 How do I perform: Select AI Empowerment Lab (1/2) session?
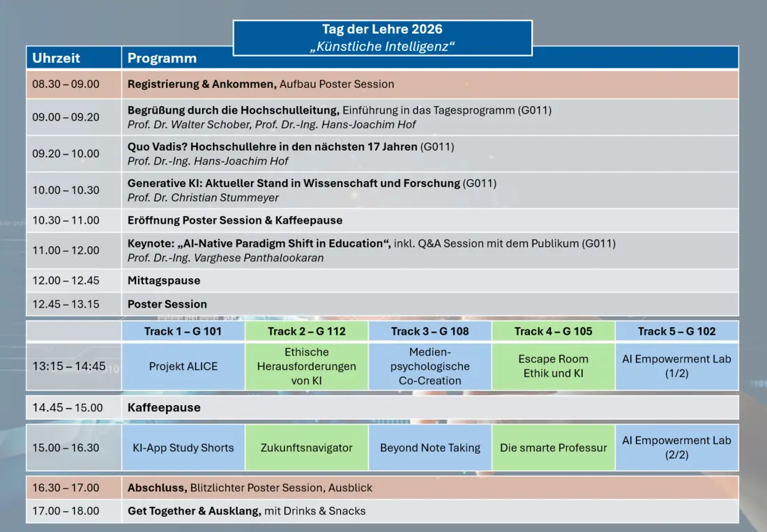[x=676, y=366]
